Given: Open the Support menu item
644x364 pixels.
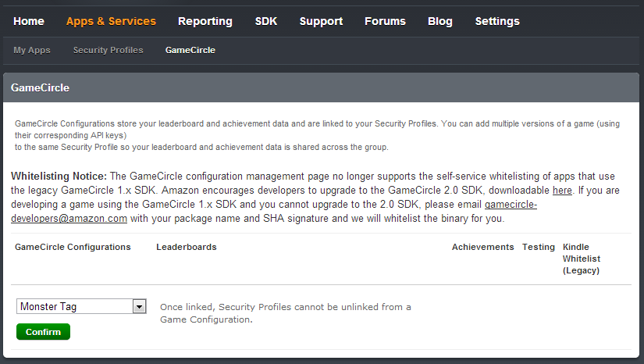Looking at the screenshot, I should tap(321, 21).
